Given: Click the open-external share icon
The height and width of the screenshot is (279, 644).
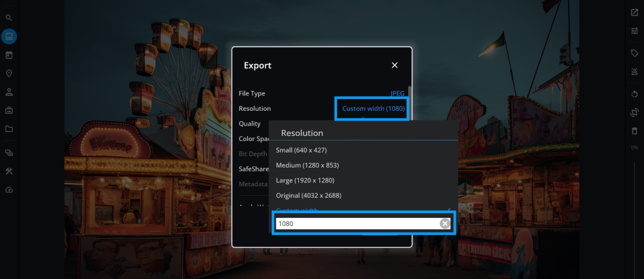Looking at the screenshot, I should [634, 12].
